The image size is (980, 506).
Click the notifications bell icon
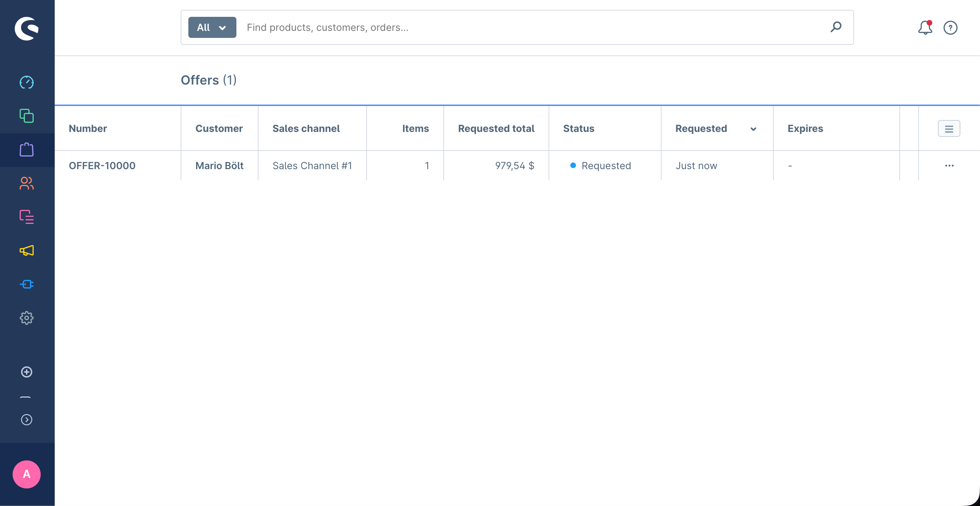pos(925,28)
